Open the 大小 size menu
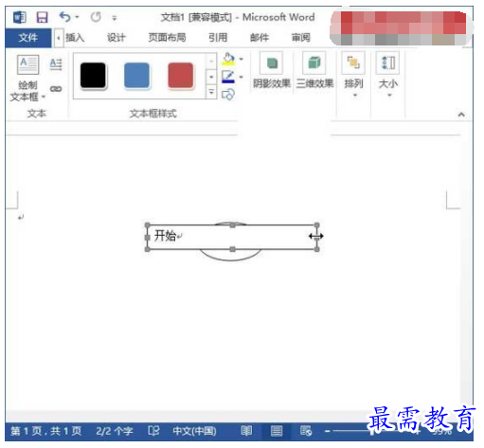Screen dimensions: 484x448 (x=388, y=75)
